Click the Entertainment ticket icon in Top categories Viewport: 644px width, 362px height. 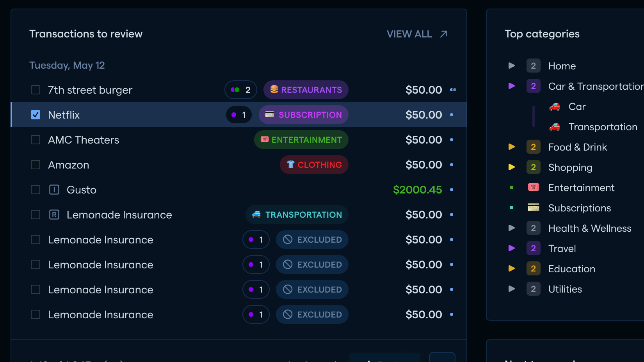533,188
